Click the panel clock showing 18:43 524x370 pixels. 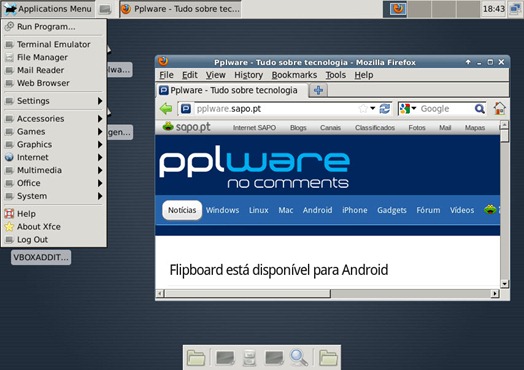click(494, 9)
